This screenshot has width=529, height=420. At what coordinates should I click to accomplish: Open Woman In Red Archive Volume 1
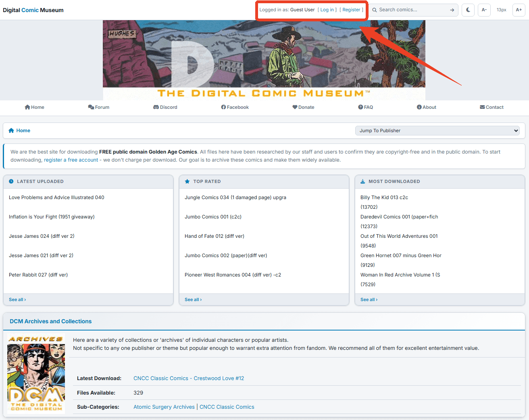click(x=400, y=275)
